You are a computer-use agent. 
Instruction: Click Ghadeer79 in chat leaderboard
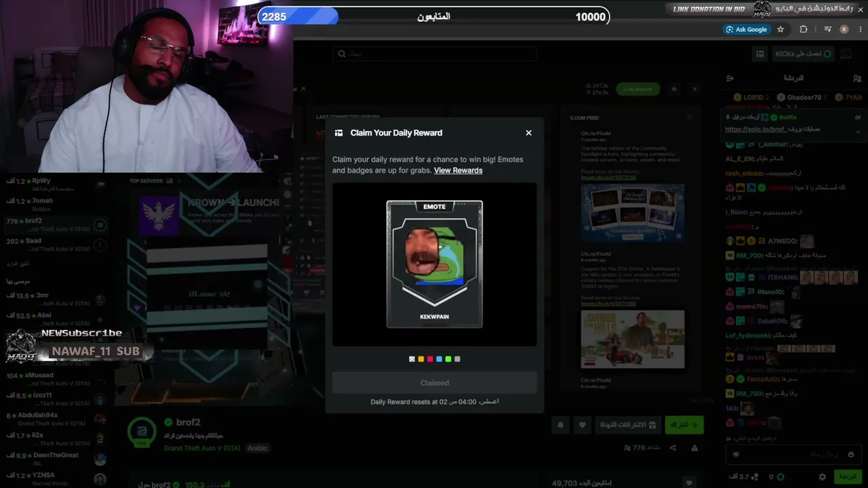[x=799, y=98]
